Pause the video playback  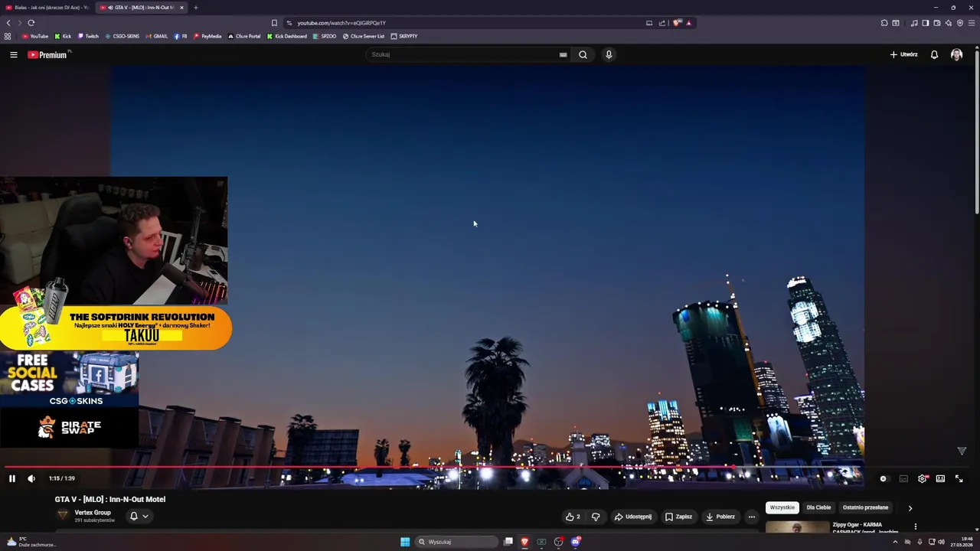pos(12,478)
